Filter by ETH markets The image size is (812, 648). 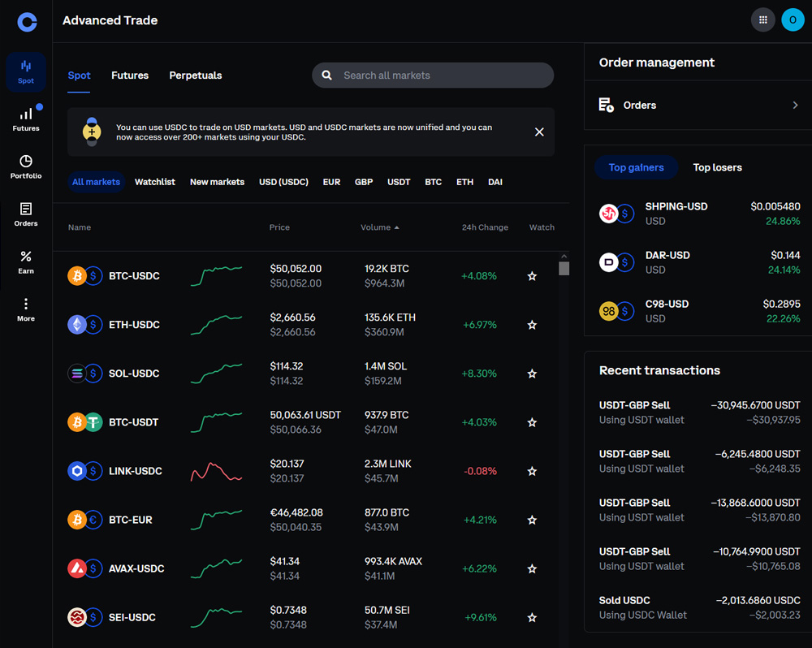coord(464,182)
